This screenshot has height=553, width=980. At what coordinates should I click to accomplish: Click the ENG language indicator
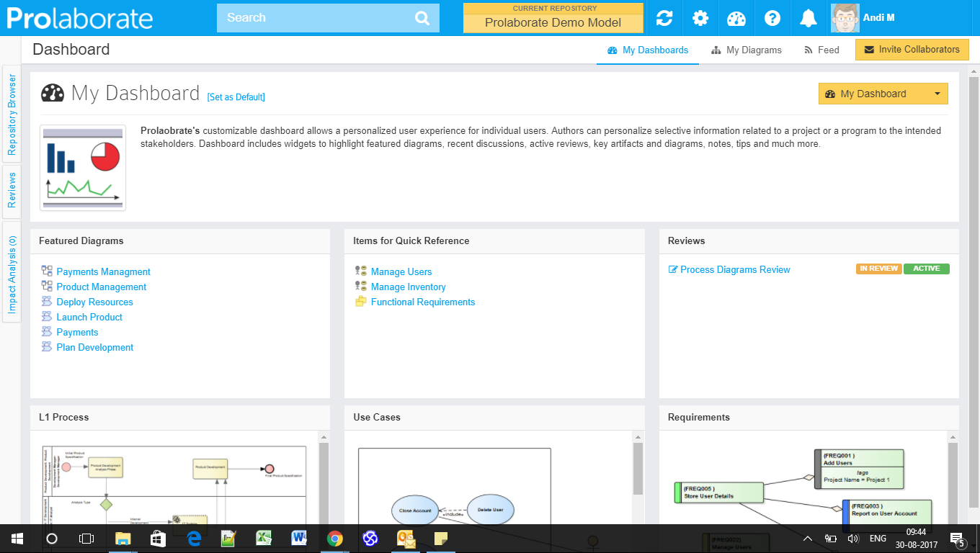pos(878,539)
